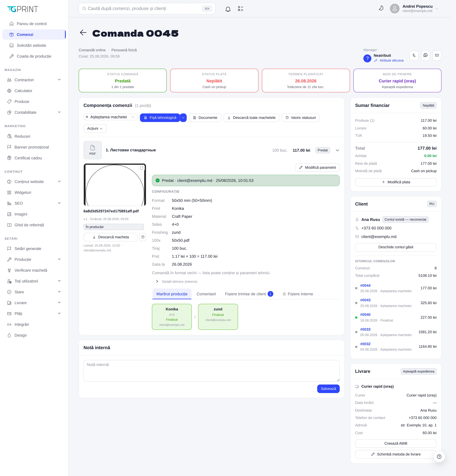Click the PDF layout preview thumbnail
This screenshot has height=476, width=456.
pos(115,185)
